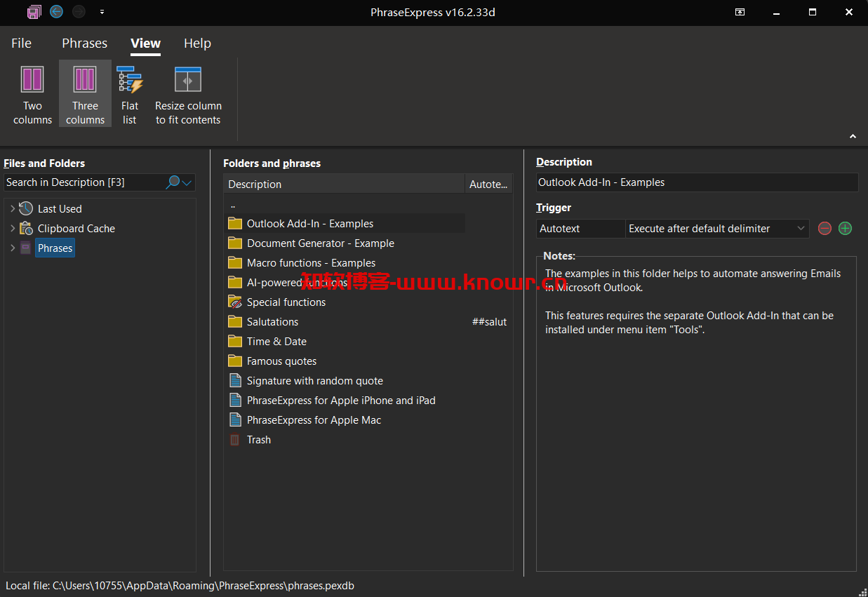Viewport: 868px width, 597px height.
Task: Click the Last Used clock icon
Action: tap(26, 208)
